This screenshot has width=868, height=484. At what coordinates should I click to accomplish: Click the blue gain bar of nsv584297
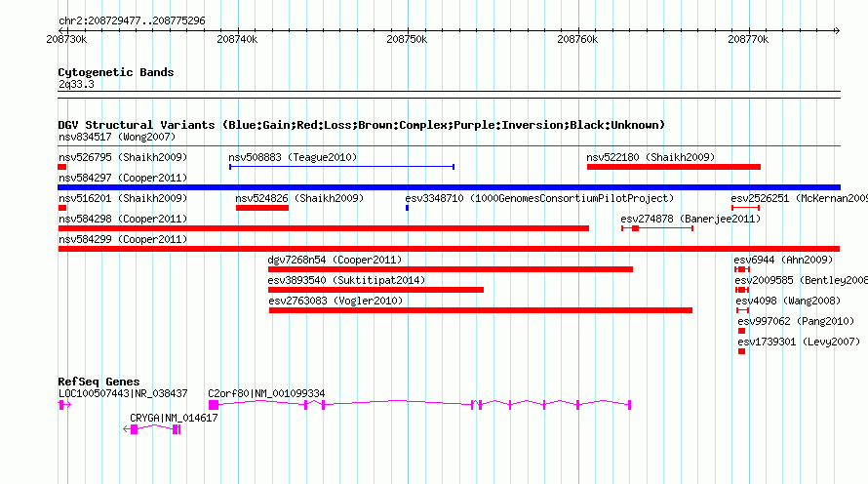pos(449,187)
